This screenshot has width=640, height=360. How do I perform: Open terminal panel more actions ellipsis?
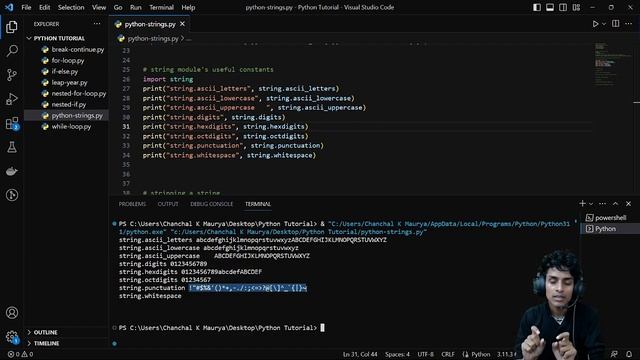pyautogui.click(x=602, y=204)
